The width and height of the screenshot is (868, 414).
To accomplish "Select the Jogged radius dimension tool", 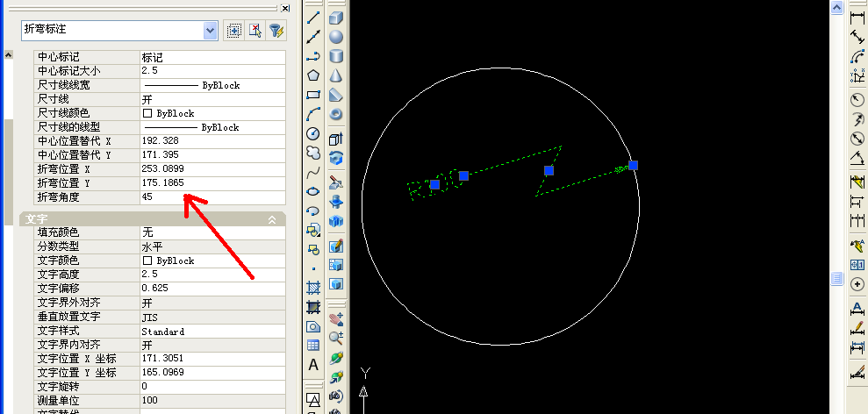I will pos(857,119).
